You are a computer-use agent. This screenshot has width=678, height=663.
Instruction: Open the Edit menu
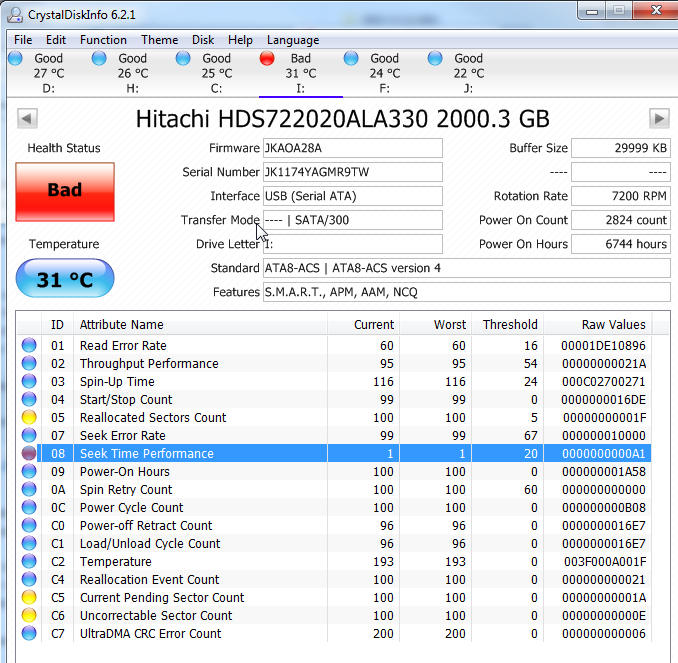point(56,40)
